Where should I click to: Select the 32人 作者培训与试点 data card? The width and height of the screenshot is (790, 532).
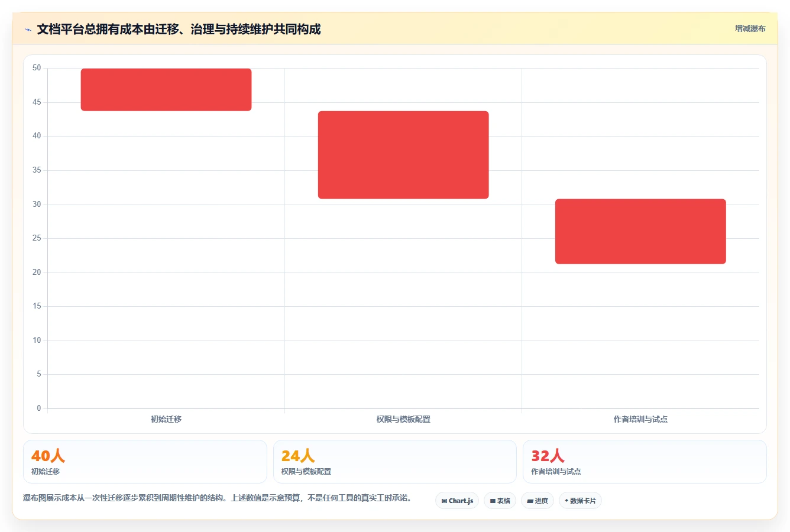[x=645, y=462]
